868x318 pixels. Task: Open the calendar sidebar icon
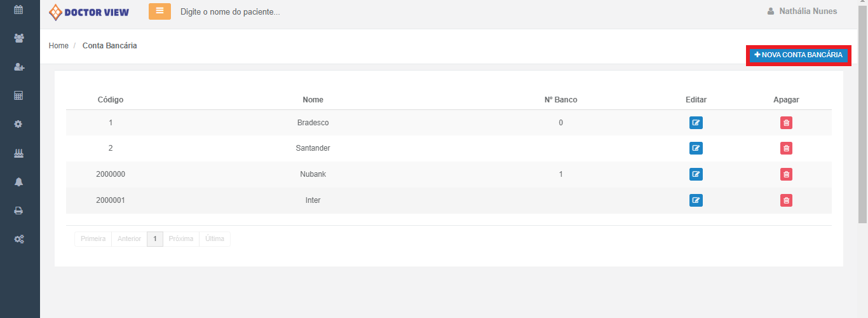click(x=18, y=10)
